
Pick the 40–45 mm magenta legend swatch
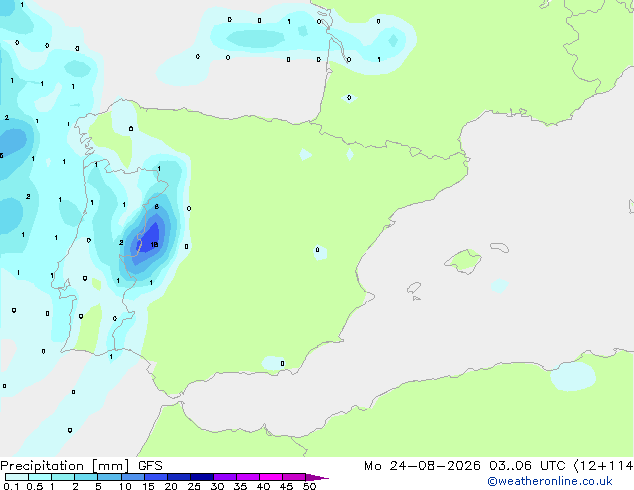tap(271, 477)
